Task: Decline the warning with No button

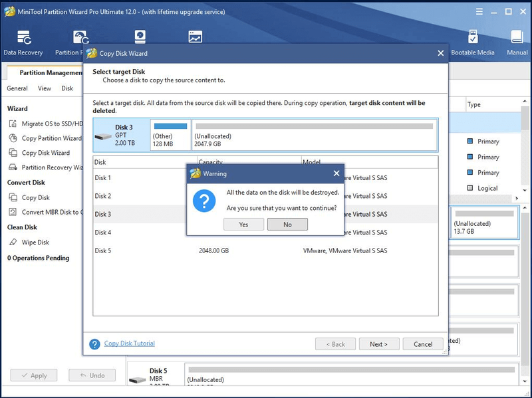Action: (287, 225)
